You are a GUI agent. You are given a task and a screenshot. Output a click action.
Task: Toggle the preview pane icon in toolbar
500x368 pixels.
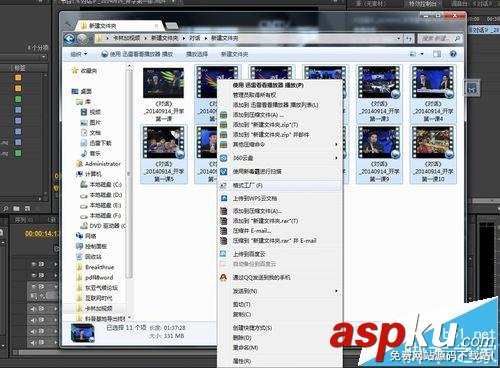(437, 54)
